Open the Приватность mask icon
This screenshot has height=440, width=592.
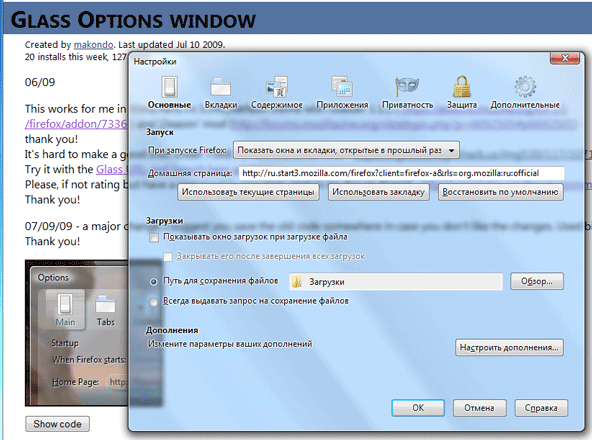[407, 86]
